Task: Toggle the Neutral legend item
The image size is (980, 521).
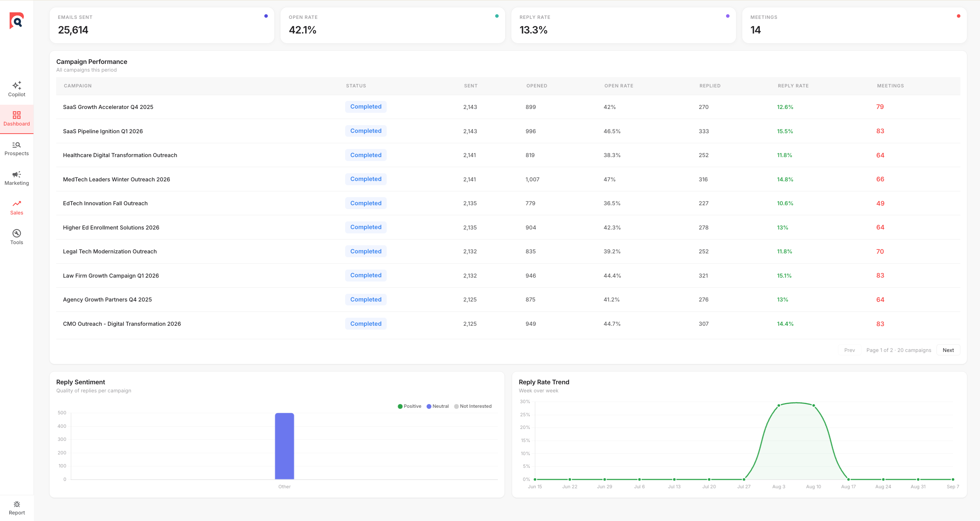Action: coord(437,406)
